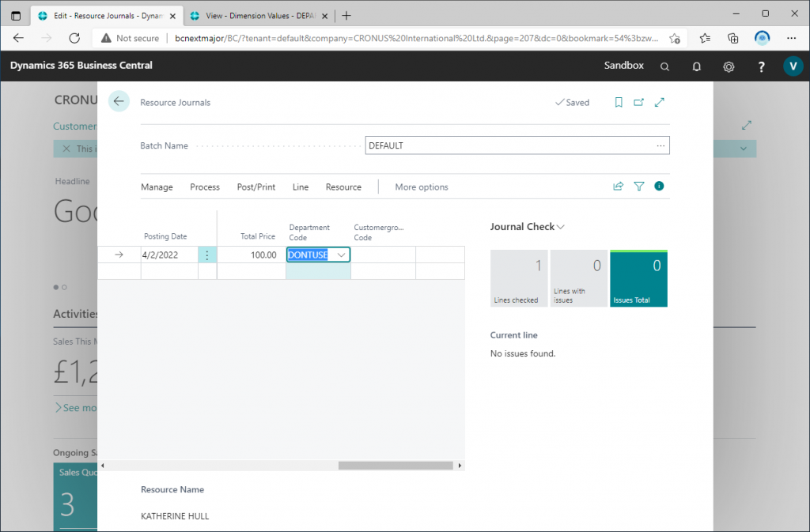Image resolution: width=810 pixels, height=532 pixels.
Task: Toggle the filter pane icon
Action: click(x=639, y=187)
